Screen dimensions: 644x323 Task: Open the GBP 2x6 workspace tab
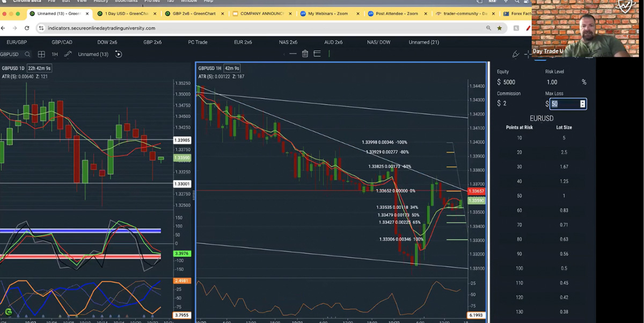(x=152, y=42)
